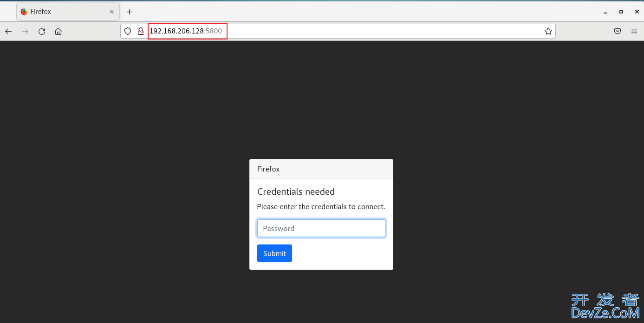Select the Firefox tab
This screenshot has height=323, width=644.
[x=68, y=12]
